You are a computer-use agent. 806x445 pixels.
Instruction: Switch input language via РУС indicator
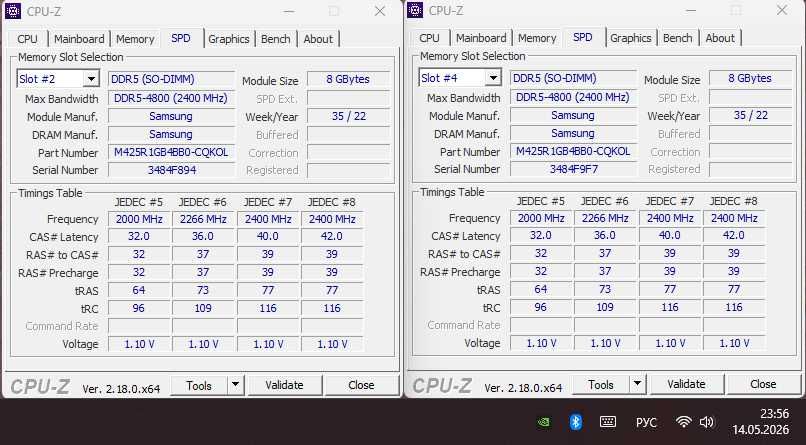[x=646, y=422]
